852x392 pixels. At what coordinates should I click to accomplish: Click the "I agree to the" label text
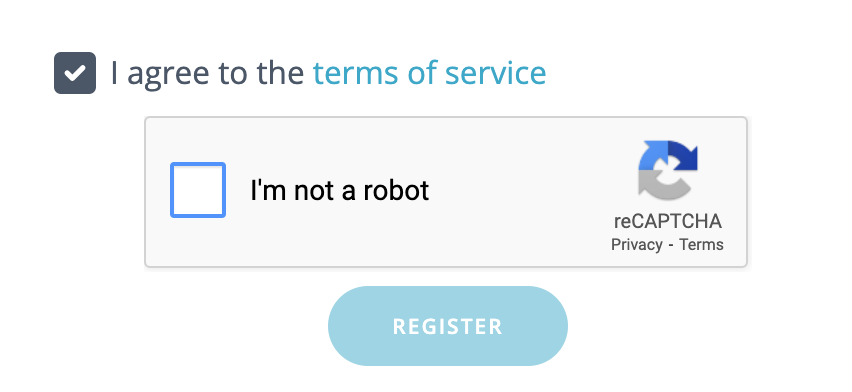208,73
